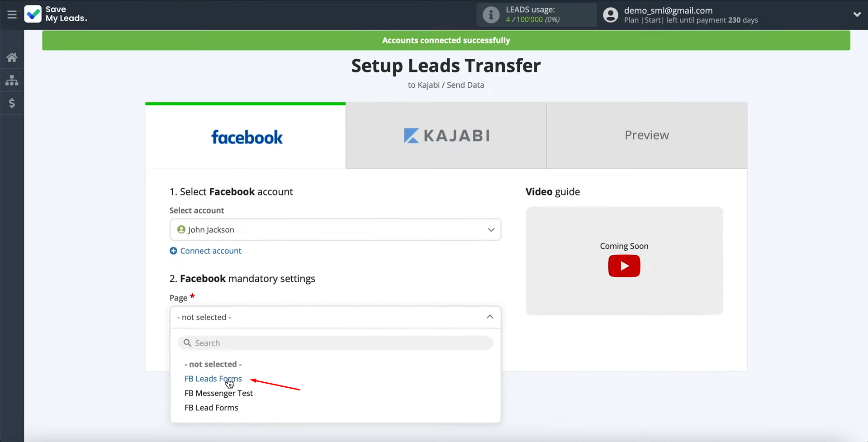Viewport: 868px width, 442px height.
Task: Select the Facebook tab
Action: [x=246, y=136]
